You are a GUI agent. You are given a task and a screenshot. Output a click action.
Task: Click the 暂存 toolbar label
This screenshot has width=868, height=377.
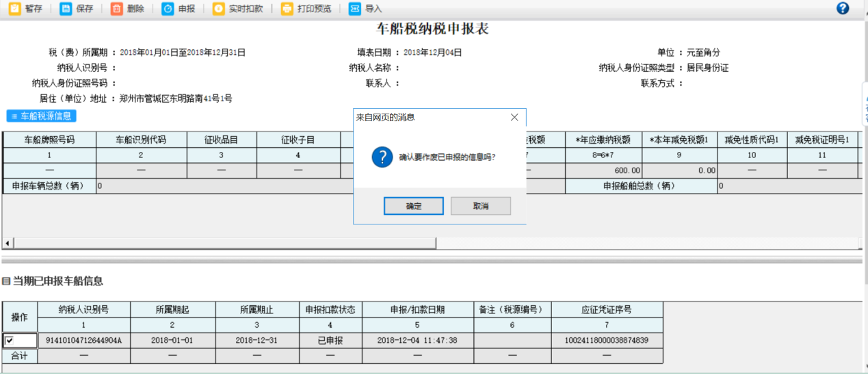[34, 9]
